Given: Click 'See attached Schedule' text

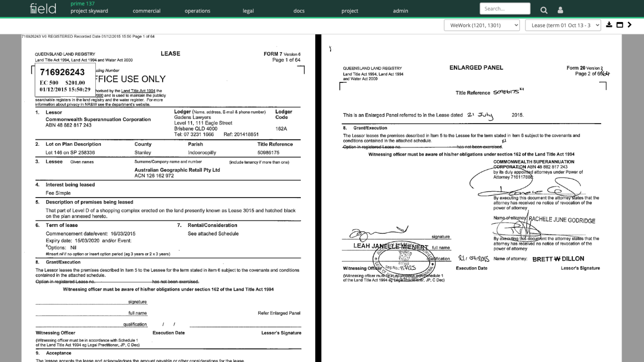Looking at the screenshot, I should pyautogui.click(x=213, y=234).
